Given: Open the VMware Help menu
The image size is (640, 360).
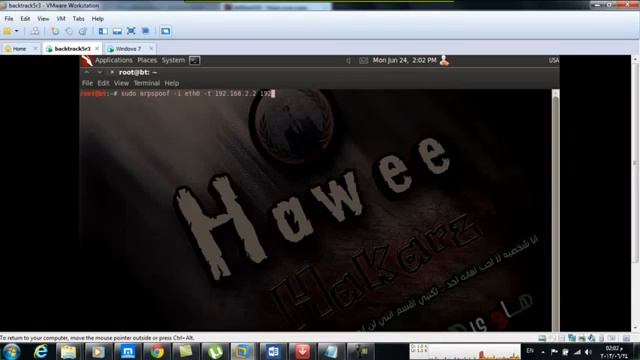Looking at the screenshot, I should point(98,19).
